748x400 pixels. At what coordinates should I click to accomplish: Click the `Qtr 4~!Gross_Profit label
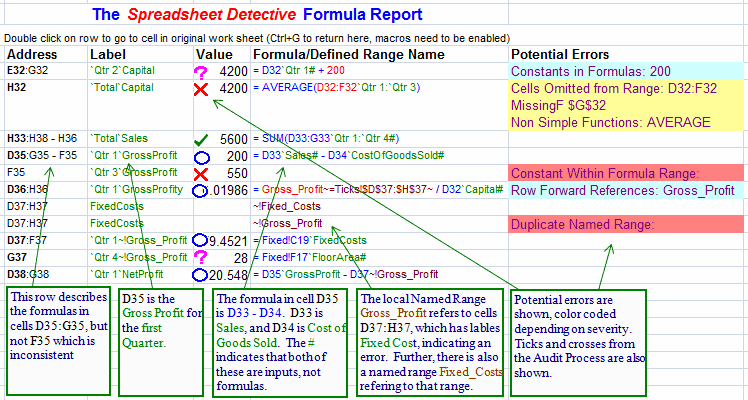pyautogui.click(x=139, y=257)
